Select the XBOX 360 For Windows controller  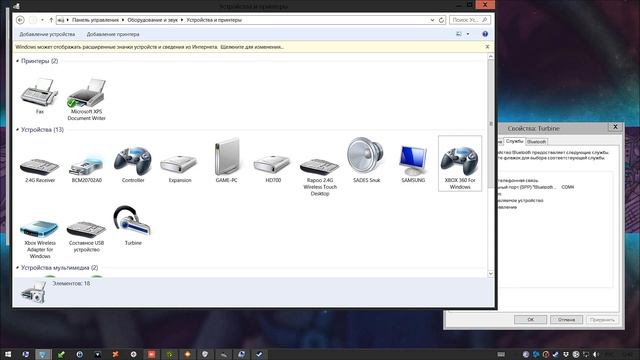460,163
